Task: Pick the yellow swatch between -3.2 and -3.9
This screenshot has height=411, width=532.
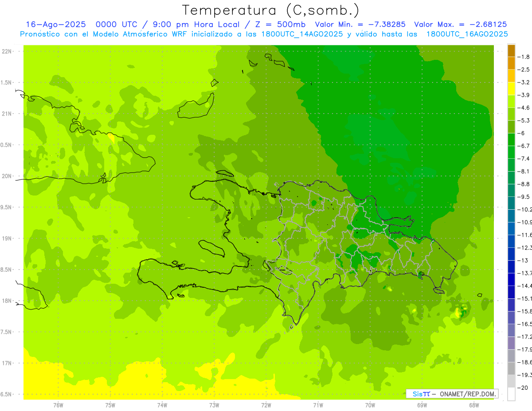Action: point(511,89)
